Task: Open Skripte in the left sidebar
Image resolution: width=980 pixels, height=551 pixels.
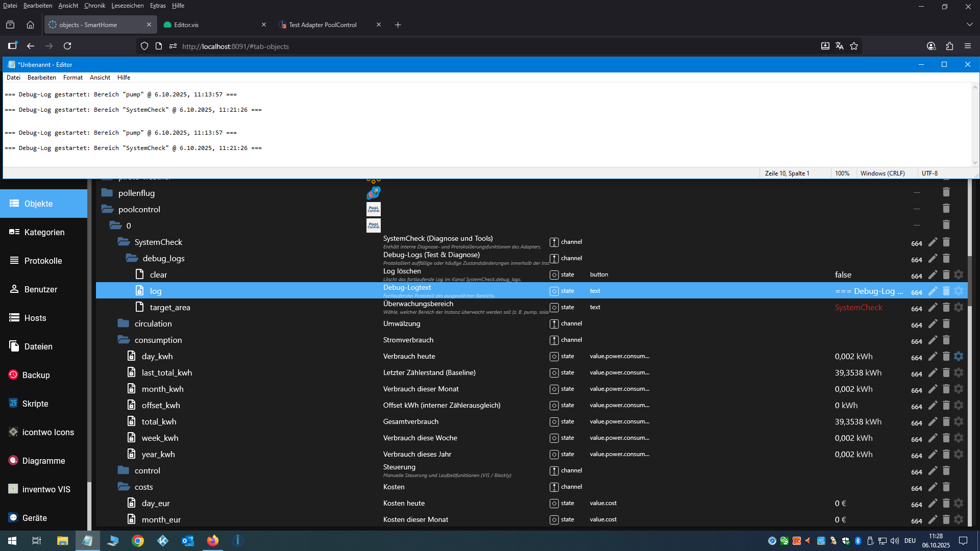Action: 35,404
